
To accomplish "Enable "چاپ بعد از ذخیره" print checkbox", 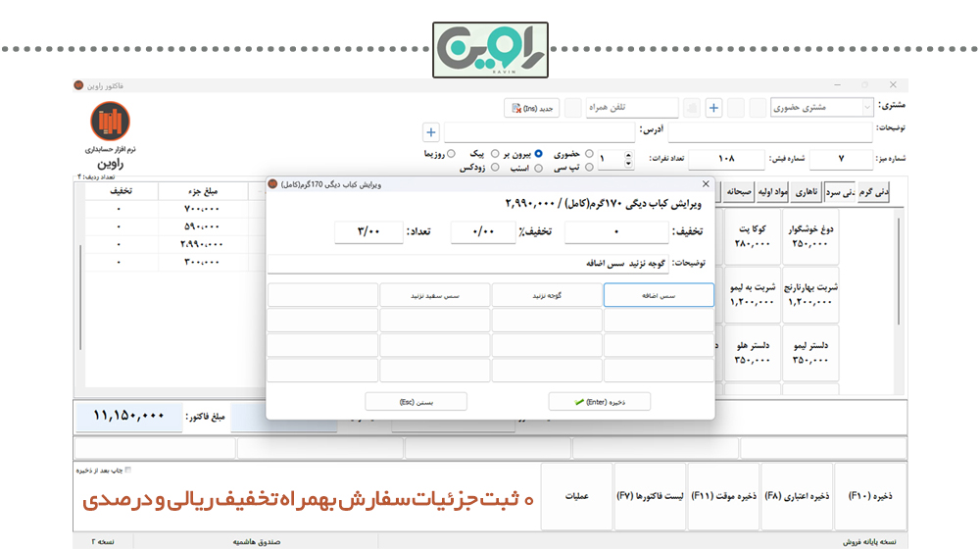I will point(127,470).
